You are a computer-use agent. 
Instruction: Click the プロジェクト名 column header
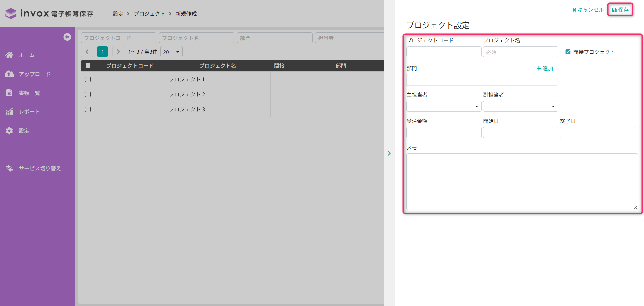click(x=218, y=66)
